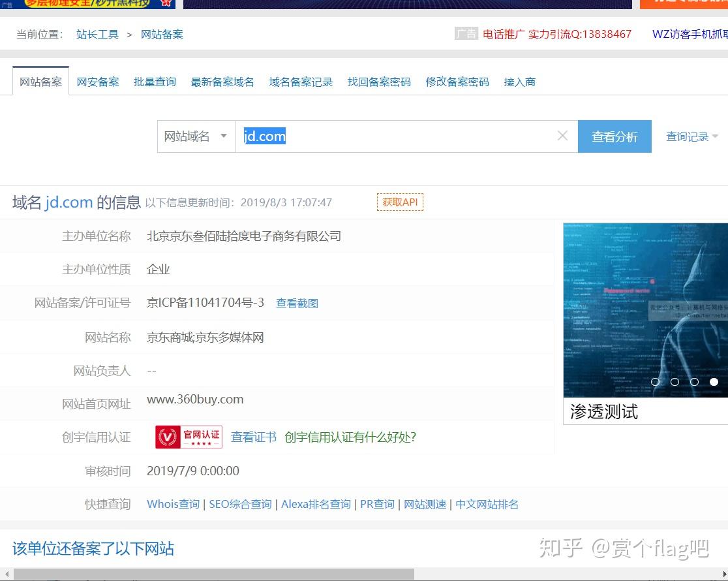
Task: Open the 查看截图 link
Action: tap(297, 303)
